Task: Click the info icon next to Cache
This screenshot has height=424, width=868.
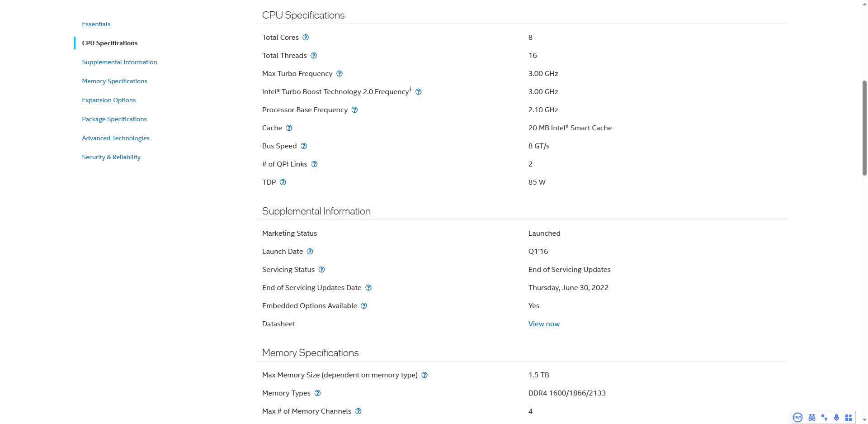Action: [289, 128]
